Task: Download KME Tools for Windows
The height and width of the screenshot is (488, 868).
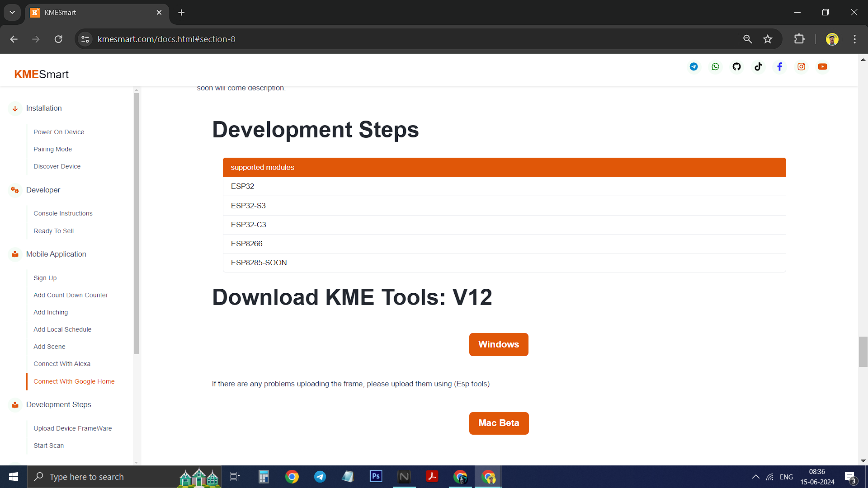Action: pos(498,344)
